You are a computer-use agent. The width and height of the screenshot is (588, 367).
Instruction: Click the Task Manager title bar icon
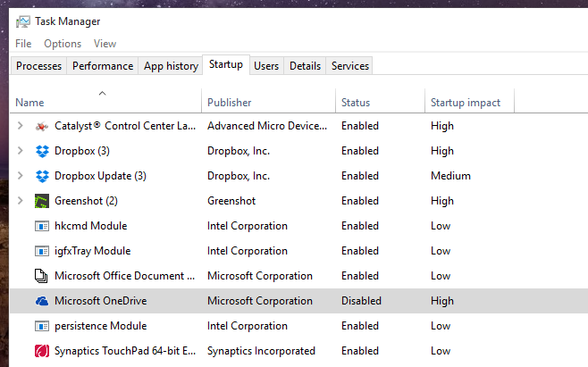[23, 21]
